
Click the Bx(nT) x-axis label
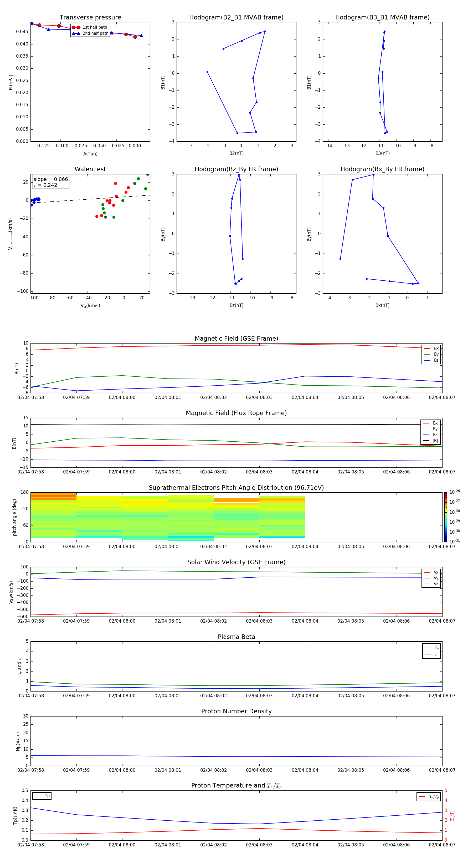382,305
